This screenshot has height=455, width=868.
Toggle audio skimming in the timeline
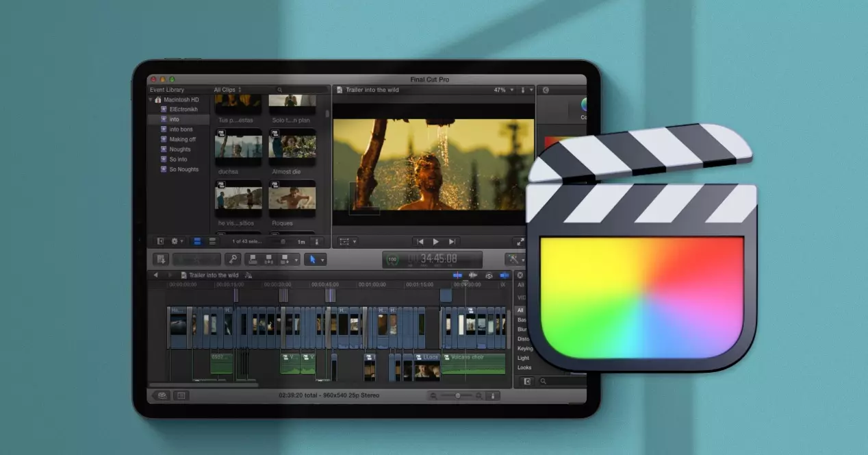472,275
